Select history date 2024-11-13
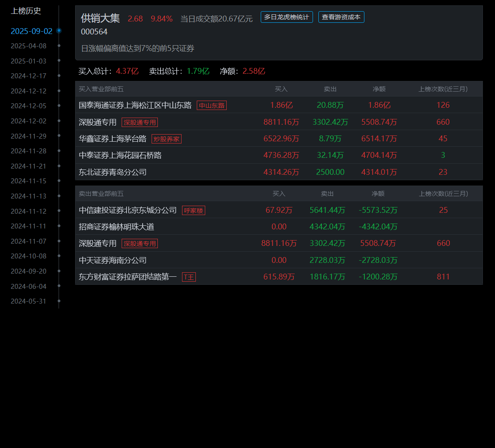 pos(29,196)
